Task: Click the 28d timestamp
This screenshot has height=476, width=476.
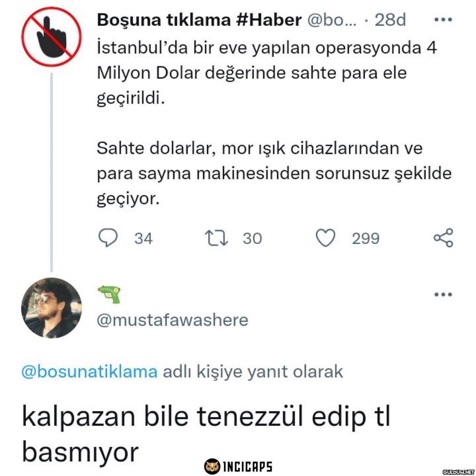Action: click(x=390, y=20)
